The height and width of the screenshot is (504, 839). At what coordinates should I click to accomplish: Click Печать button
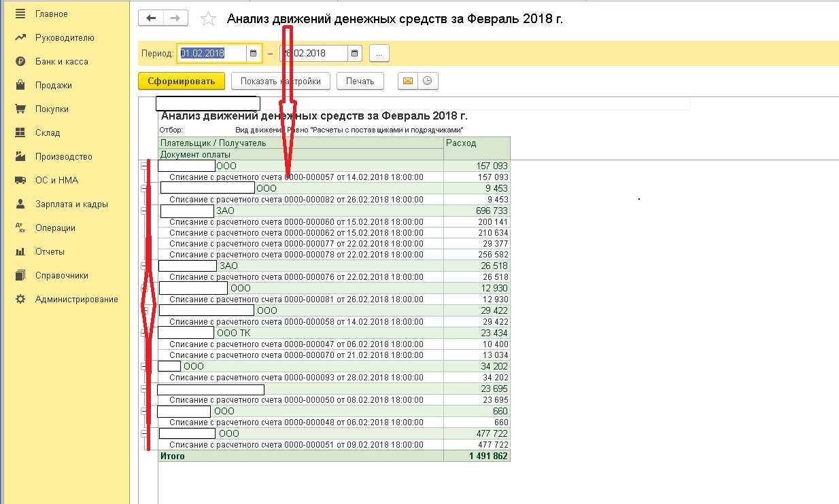click(x=360, y=81)
